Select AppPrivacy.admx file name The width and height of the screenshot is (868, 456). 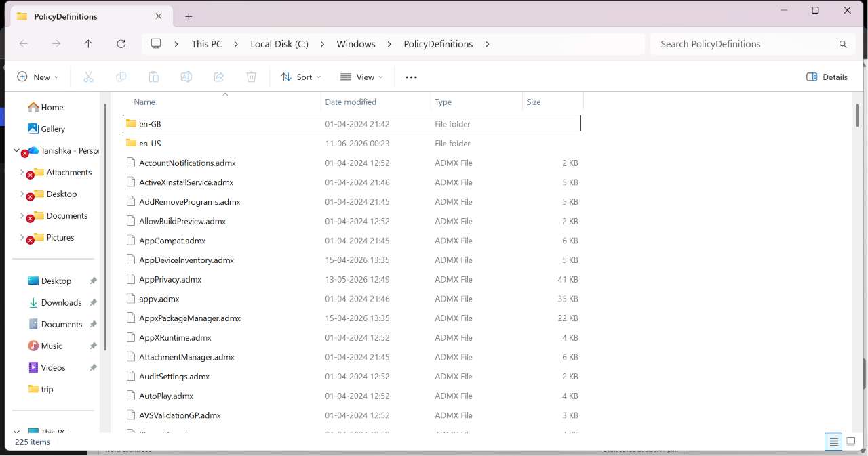click(x=170, y=279)
